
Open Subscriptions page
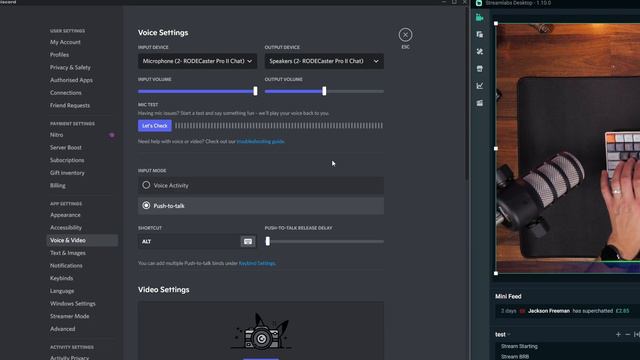[x=67, y=160]
